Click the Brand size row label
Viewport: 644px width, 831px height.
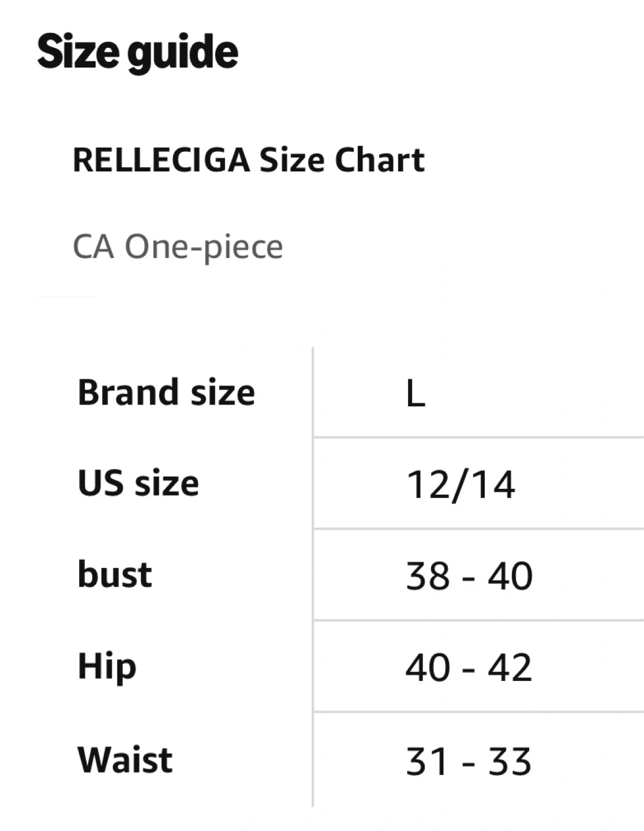coord(166,393)
